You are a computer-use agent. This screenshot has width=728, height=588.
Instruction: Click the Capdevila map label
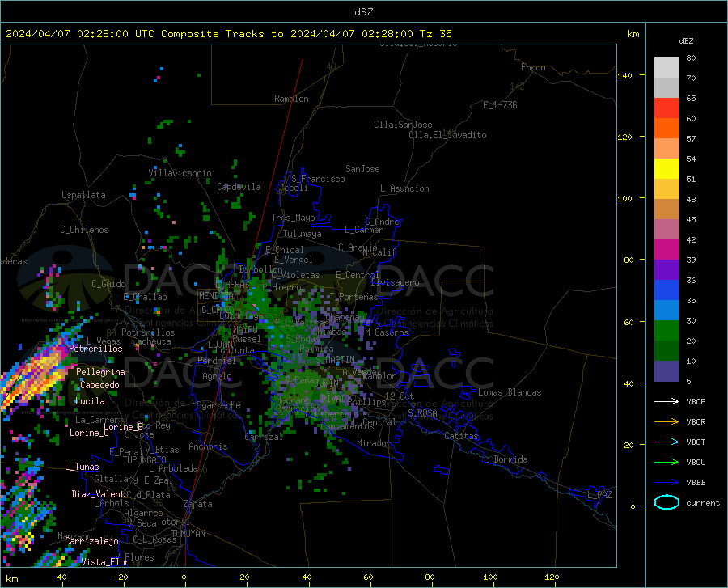(x=239, y=187)
